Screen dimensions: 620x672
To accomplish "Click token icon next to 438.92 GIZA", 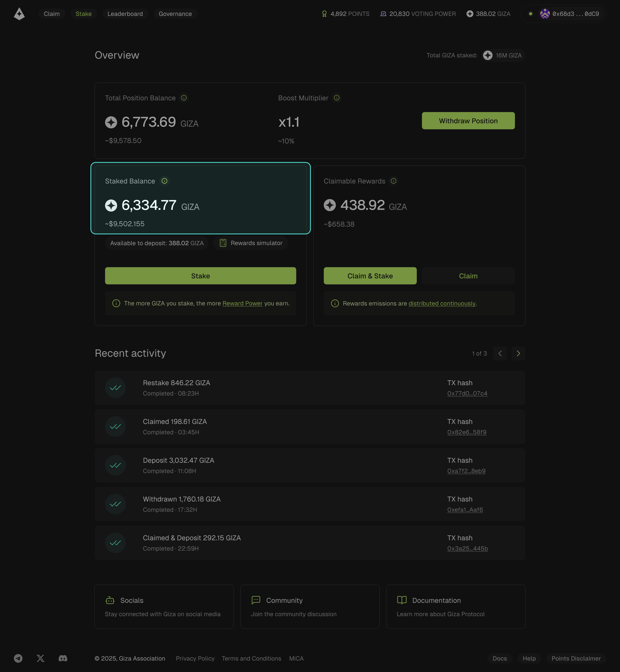I will [329, 205].
